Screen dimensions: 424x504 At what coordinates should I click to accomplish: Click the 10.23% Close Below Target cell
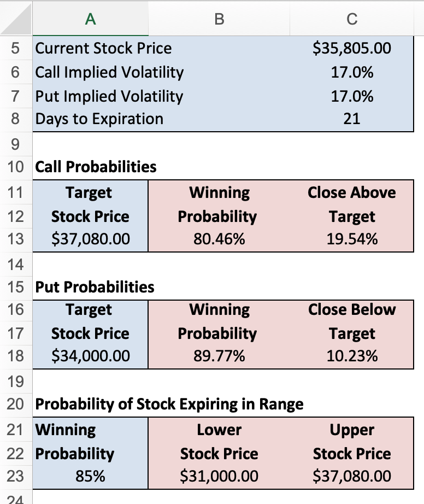(x=351, y=356)
